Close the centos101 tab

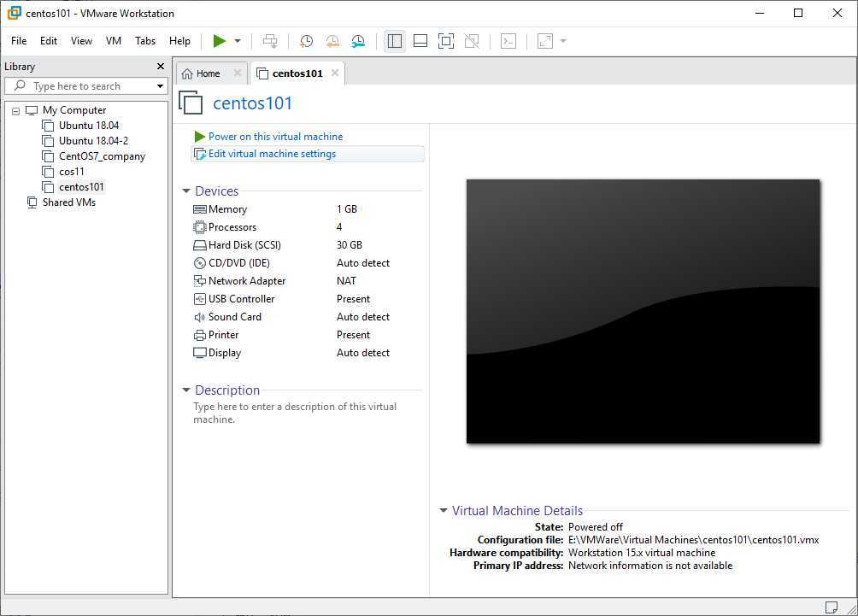(x=335, y=73)
